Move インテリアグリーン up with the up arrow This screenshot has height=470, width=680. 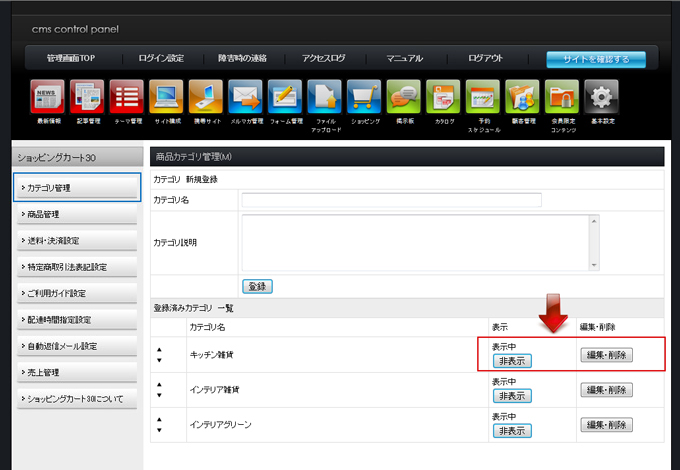(x=159, y=420)
